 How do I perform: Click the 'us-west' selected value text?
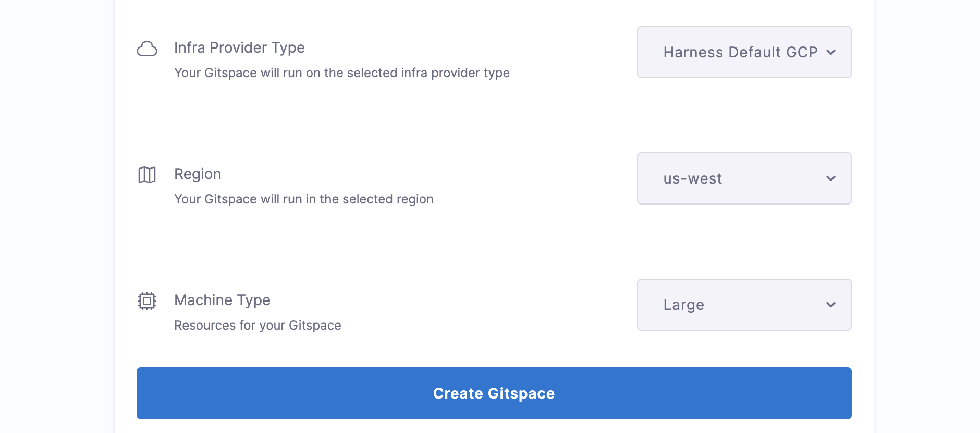[x=692, y=178]
